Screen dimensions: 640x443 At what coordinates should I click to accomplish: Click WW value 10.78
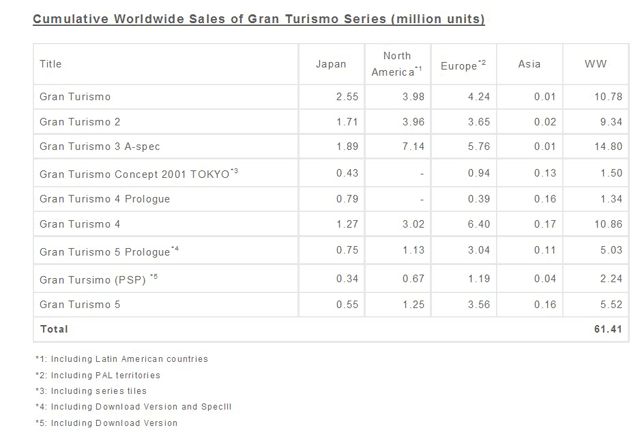[608, 97]
